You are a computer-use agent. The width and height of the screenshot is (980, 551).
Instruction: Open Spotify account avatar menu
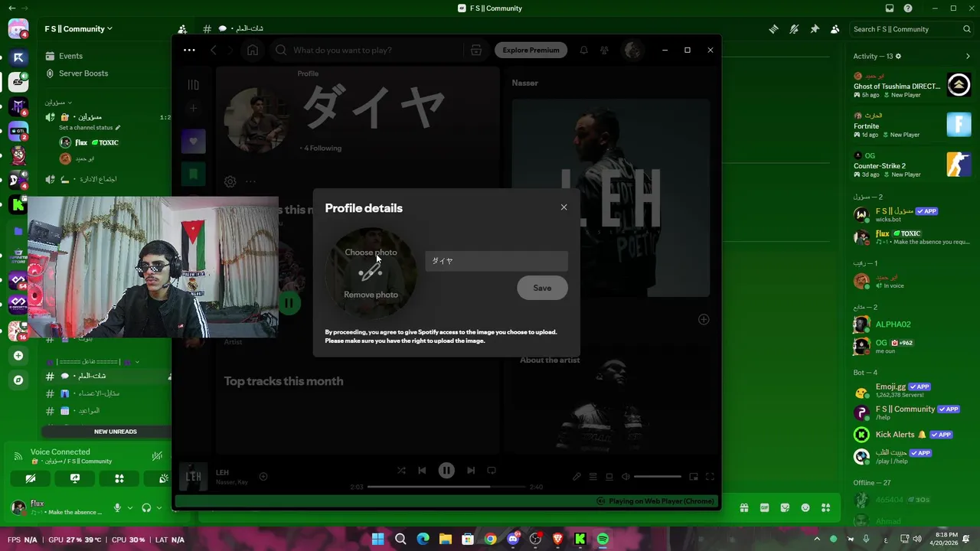(x=632, y=51)
